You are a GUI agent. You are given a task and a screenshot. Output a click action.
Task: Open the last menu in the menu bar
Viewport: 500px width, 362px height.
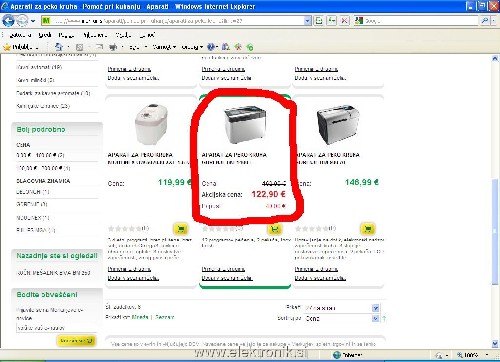coord(147,35)
